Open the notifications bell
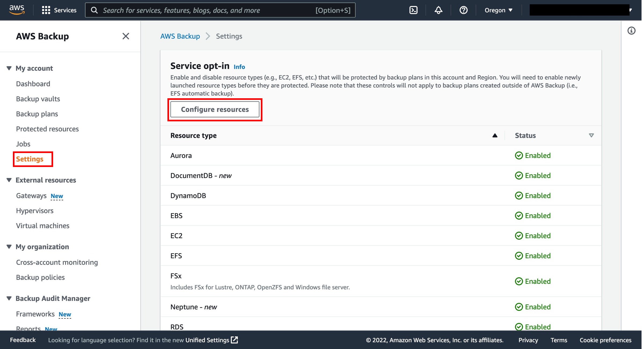 [x=438, y=10]
